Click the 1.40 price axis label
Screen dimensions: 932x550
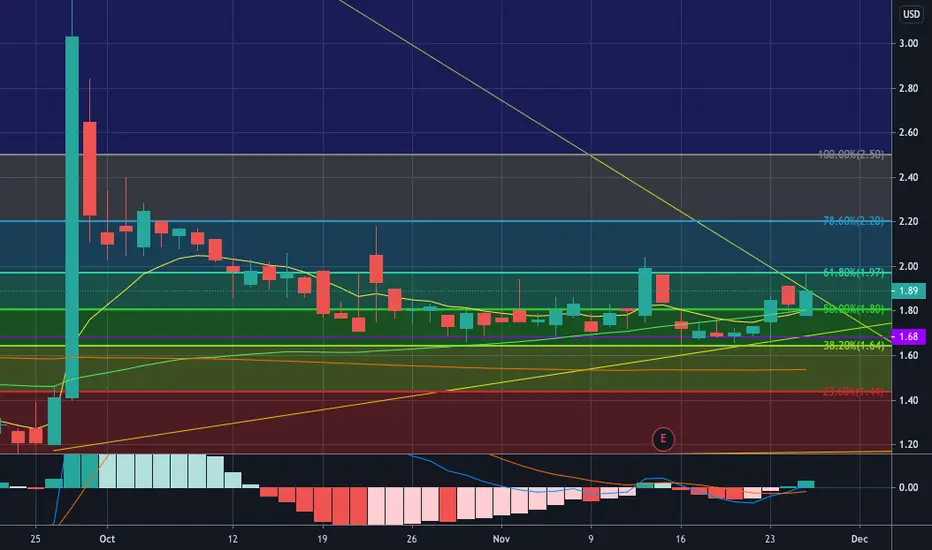(908, 400)
